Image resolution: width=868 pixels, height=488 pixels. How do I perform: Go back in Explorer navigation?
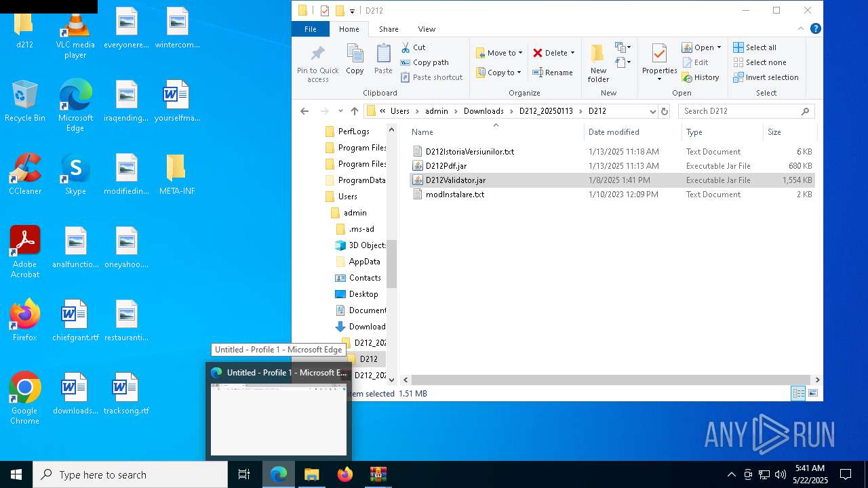click(304, 111)
